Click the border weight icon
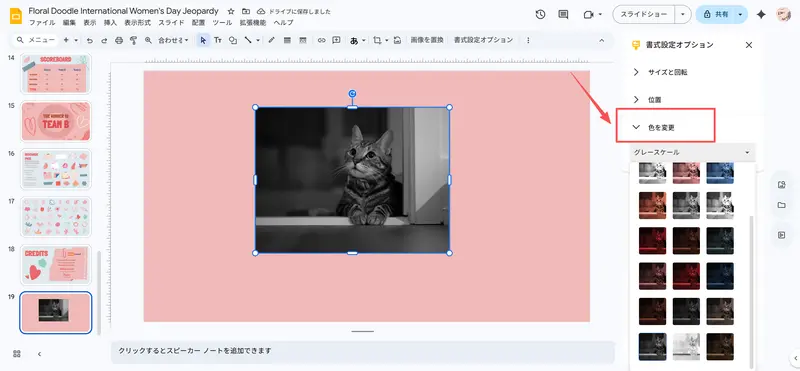This screenshot has width=800, height=371. tap(287, 40)
